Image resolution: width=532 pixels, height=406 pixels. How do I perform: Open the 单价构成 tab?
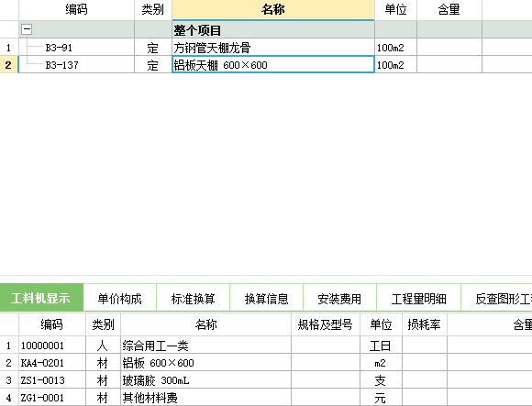pyautogui.click(x=120, y=298)
